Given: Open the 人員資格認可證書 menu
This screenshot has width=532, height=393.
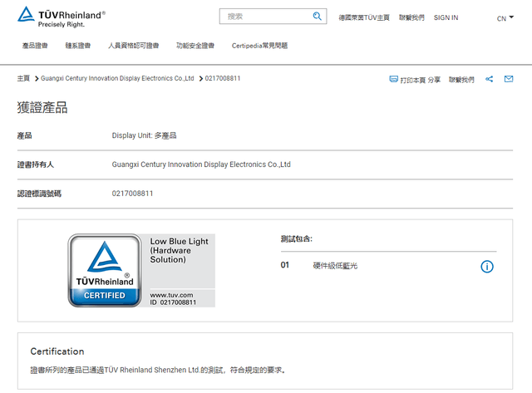Looking at the screenshot, I should tap(133, 46).
